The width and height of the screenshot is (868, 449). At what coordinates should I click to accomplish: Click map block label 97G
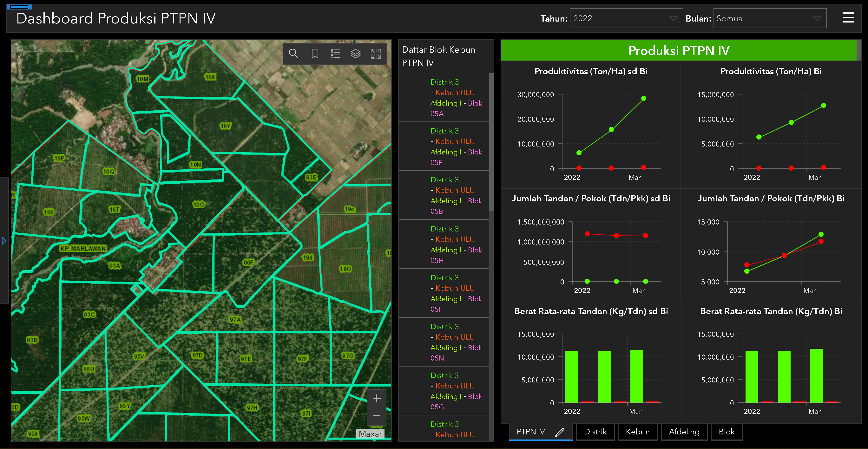tap(348, 356)
